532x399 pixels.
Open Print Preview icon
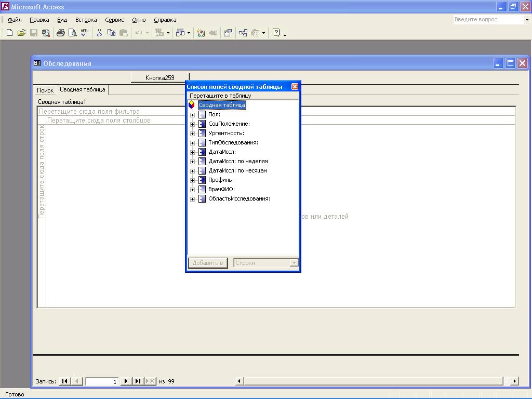pos(73,33)
